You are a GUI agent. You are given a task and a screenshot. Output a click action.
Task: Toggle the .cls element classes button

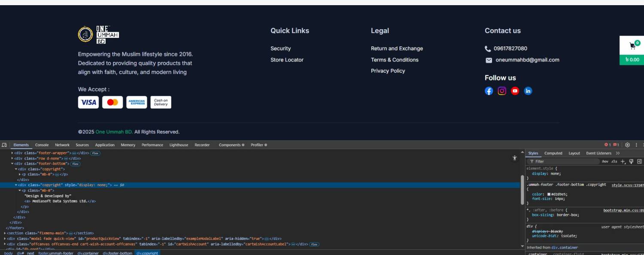(614, 161)
